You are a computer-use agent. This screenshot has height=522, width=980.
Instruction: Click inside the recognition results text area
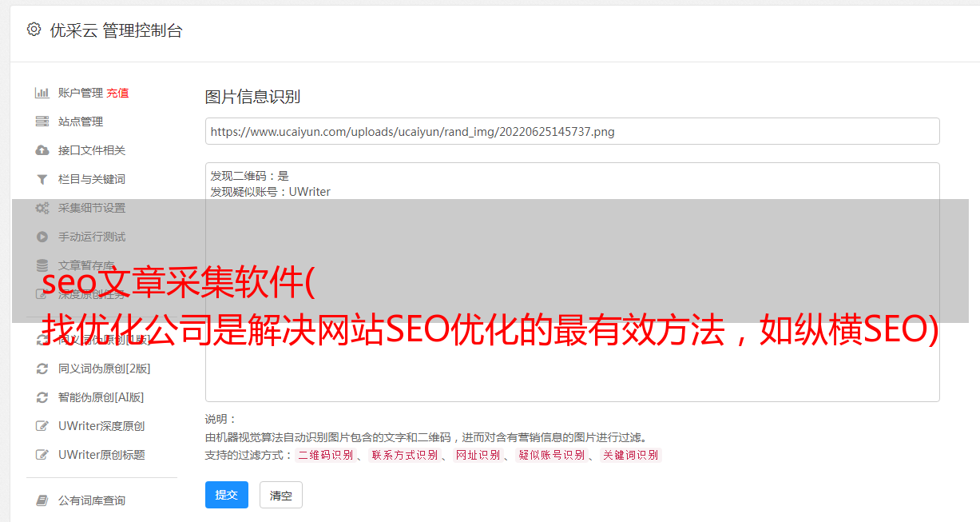[x=572, y=282]
